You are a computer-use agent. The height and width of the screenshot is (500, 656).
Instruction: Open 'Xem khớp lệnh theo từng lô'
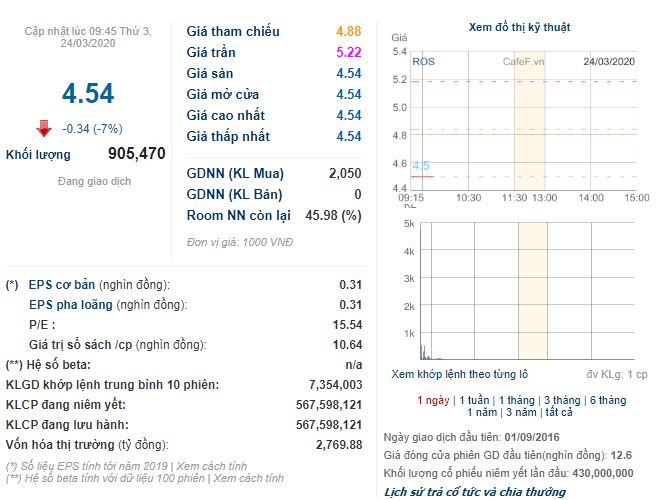459,374
